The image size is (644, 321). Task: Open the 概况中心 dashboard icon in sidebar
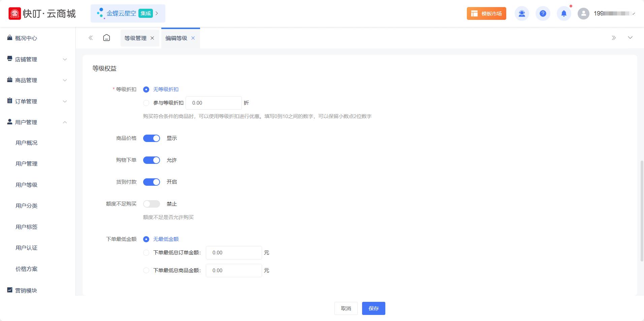pos(9,38)
